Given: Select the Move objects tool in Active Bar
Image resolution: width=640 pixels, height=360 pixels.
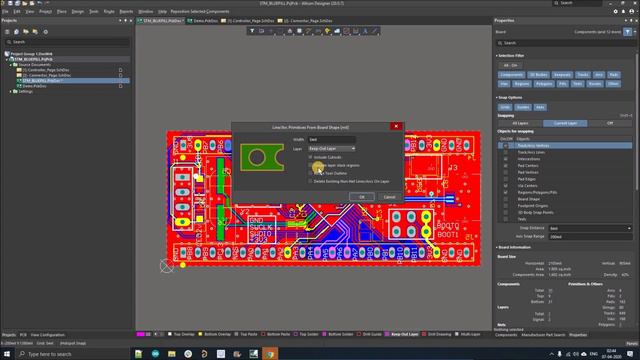Looking at the screenshot, I should [271, 31].
